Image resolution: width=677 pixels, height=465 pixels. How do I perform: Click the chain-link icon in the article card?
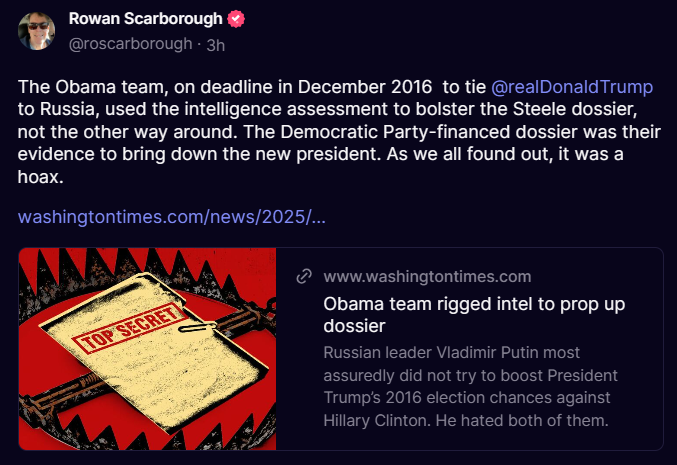[x=304, y=277]
